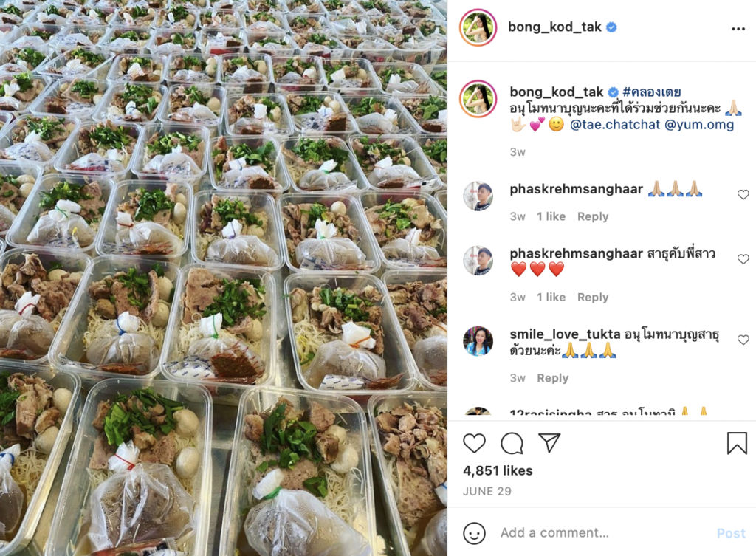Like phaskrehmsanghaar's praying hands comment
Viewport: 756px width, 556px height.
click(743, 194)
